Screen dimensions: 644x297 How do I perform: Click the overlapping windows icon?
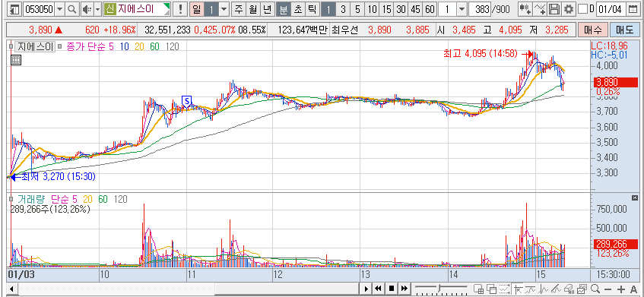pos(492,289)
